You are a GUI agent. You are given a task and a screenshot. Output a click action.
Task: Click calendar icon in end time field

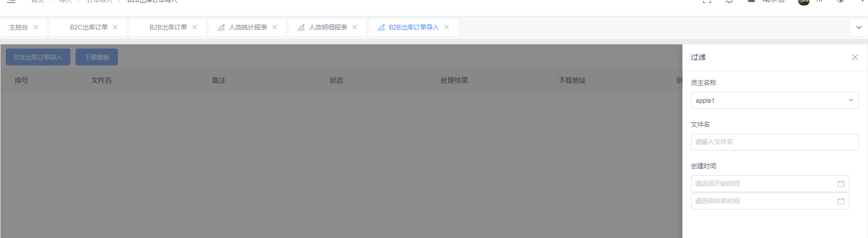841,201
